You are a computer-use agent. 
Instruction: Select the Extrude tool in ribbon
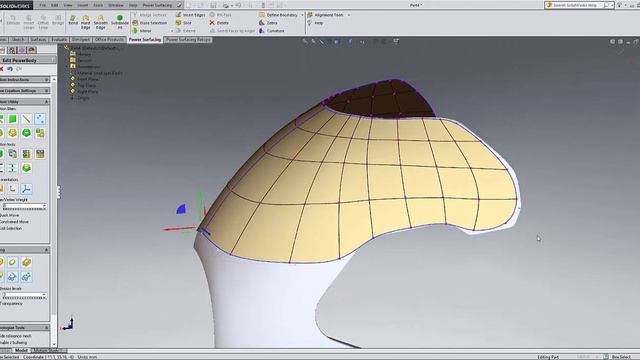pos(13,20)
